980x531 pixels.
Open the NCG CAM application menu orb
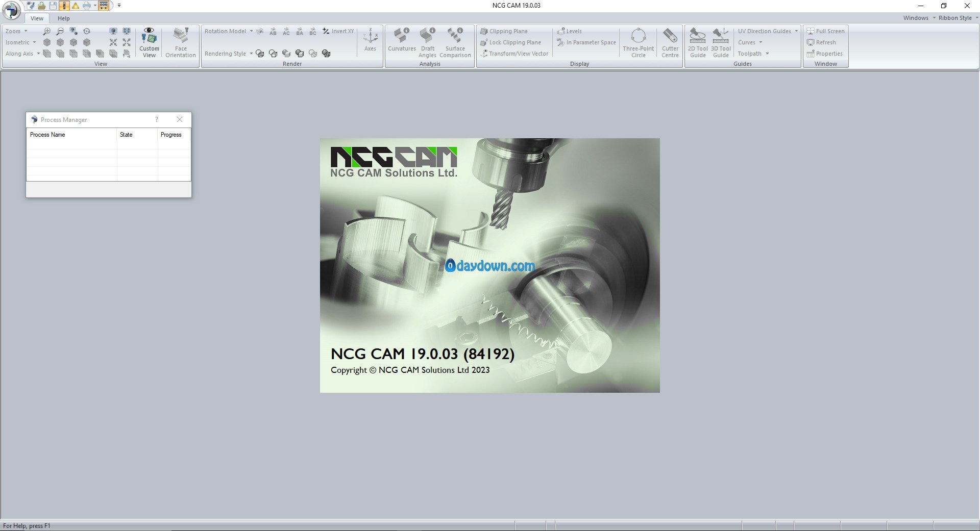pyautogui.click(x=11, y=10)
